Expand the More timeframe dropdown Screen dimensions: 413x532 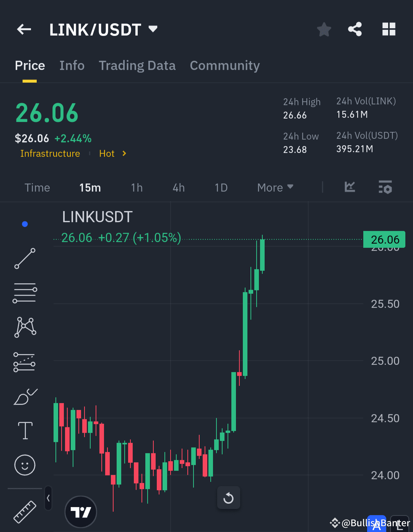coord(275,187)
